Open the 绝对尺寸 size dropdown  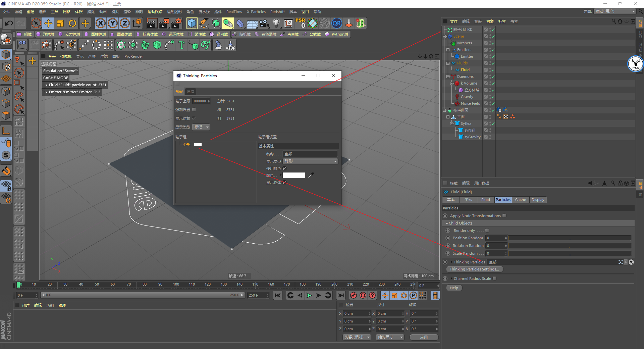coord(390,337)
